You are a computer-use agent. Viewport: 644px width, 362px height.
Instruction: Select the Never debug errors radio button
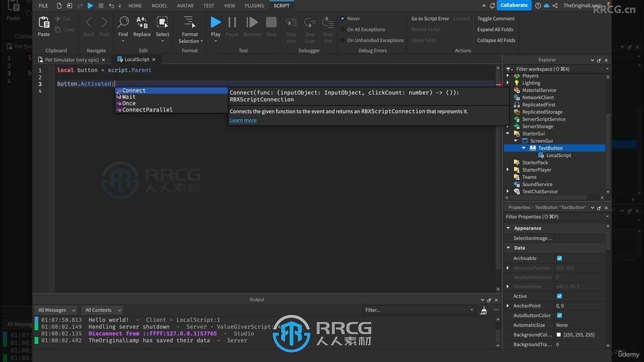tap(343, 19)
